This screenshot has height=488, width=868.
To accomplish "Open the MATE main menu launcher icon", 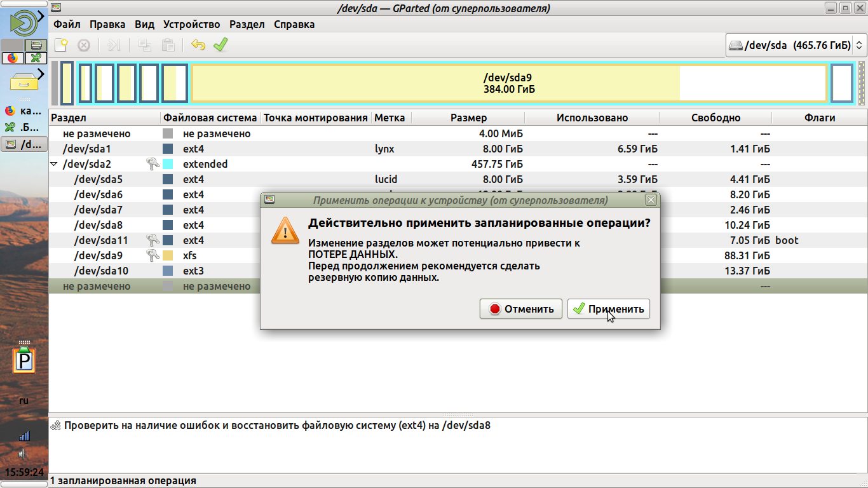I will (24, 22).
